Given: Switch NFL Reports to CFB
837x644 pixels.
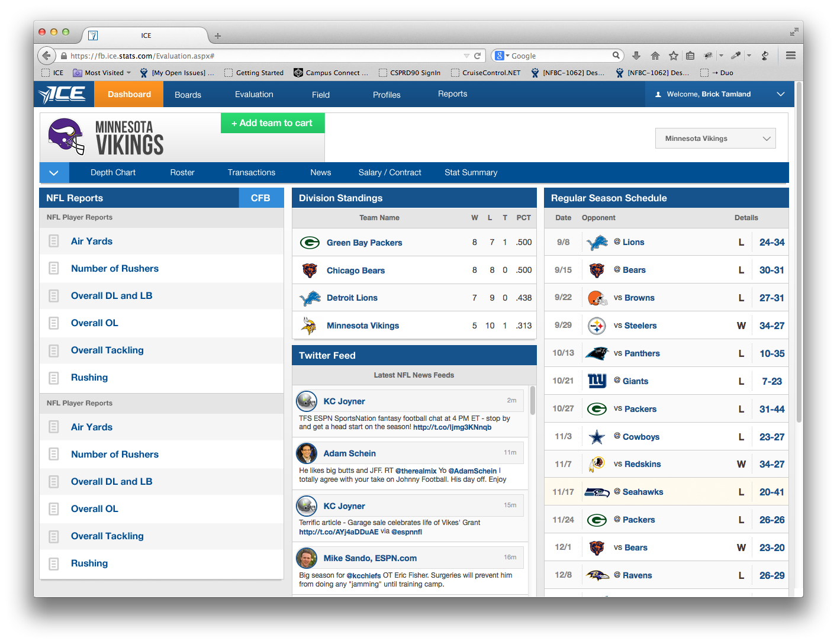Looking at the screenshot, I should tap(260, 198).
